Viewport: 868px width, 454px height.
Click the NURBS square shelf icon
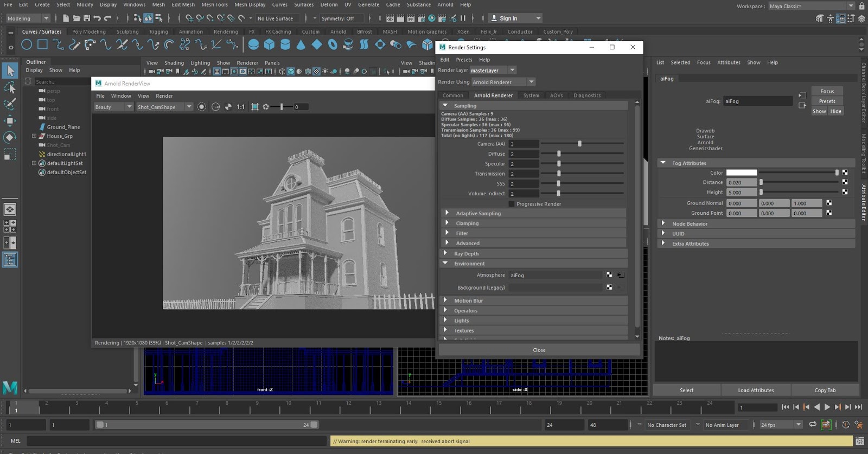point(42,44)
